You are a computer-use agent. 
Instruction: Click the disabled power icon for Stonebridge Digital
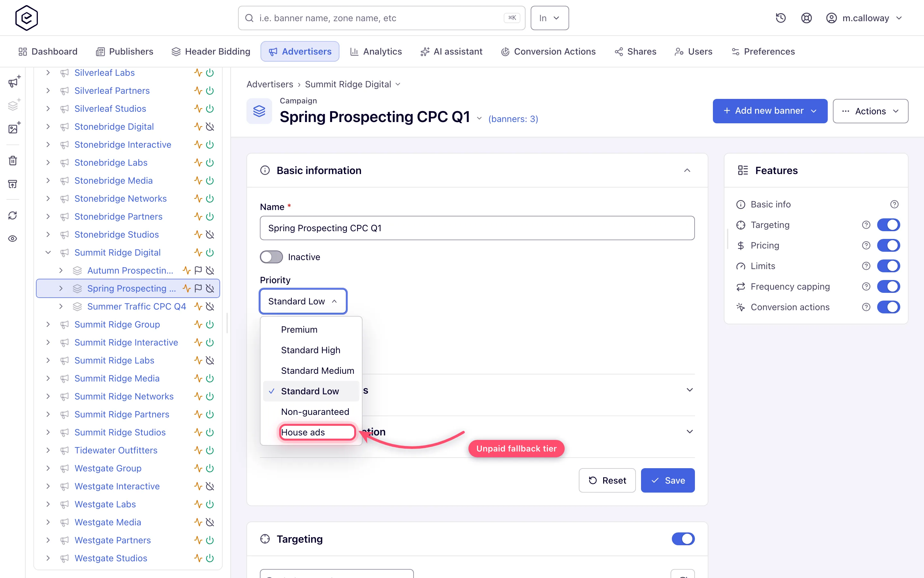click(x=210, y=127)
